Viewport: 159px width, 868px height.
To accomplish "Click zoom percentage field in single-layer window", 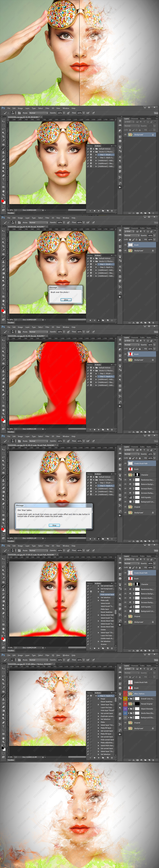I will pos(10,210).
